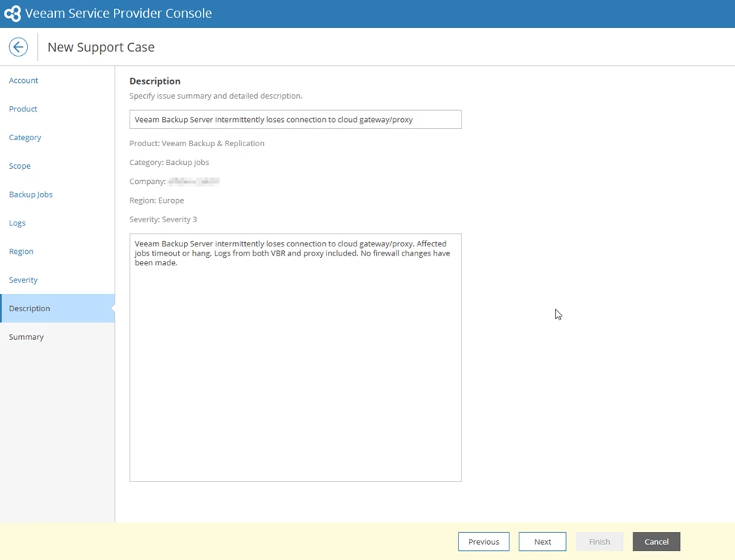Click "Veeam Service Provider Console" header title
This screenshot has height=560, width=735.
tap(118, 13)
